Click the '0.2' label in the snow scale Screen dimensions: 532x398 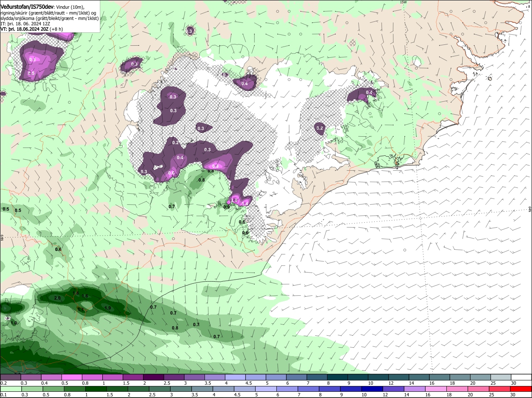point(3,383)
